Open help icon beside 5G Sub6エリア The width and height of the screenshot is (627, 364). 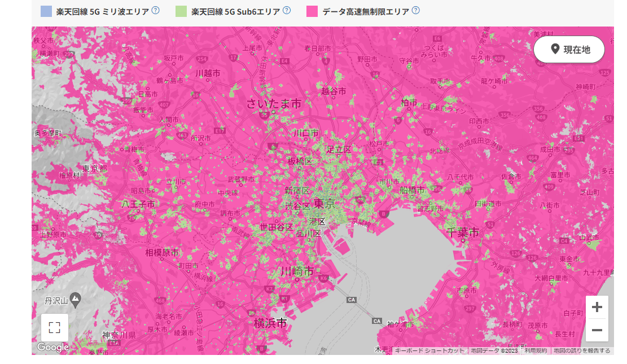coord(287,10)
